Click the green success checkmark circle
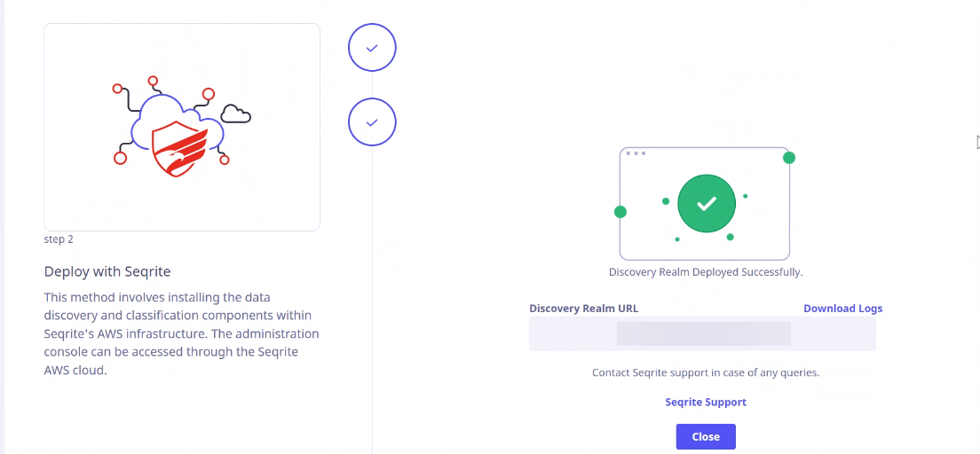The height and width of the screenshot is (454, 980). pyautogui.click(x=707, y=203)
